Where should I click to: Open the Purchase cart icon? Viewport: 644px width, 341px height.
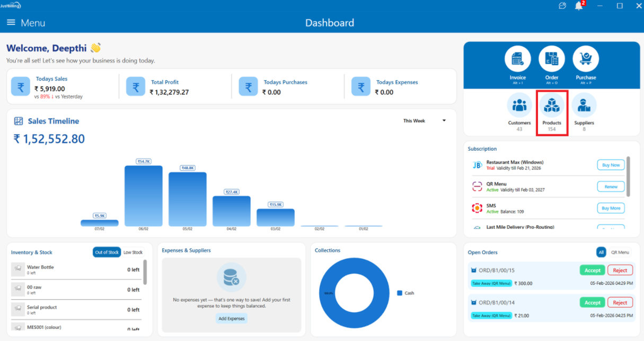[x=586, y=59]
